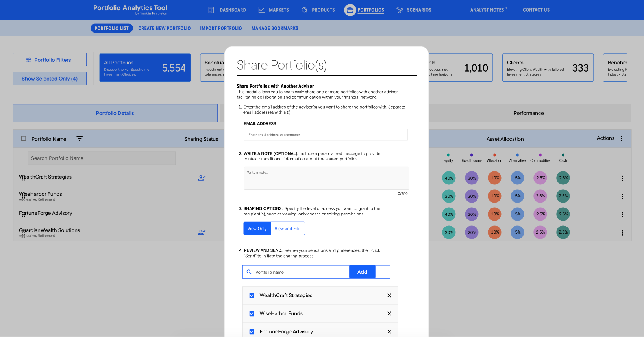Remove WealthCraft Strategies from share list
Screen dimensions: 644x337
point(389,295)
